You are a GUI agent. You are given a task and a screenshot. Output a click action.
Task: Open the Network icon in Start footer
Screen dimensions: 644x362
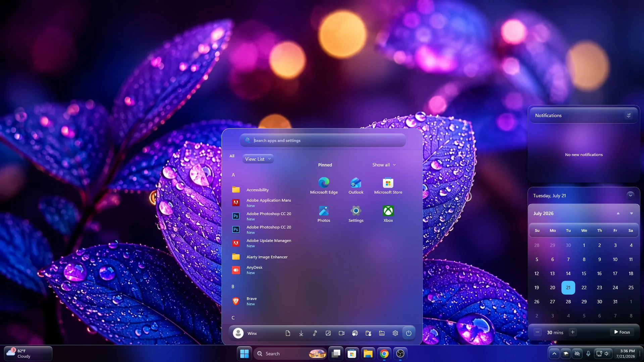[x=355, y=333]
